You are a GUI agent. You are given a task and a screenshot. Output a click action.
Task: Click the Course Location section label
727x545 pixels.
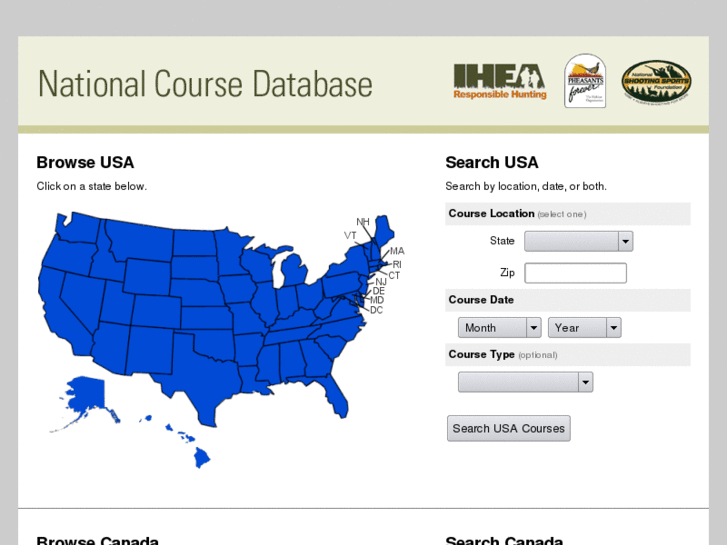491,213
